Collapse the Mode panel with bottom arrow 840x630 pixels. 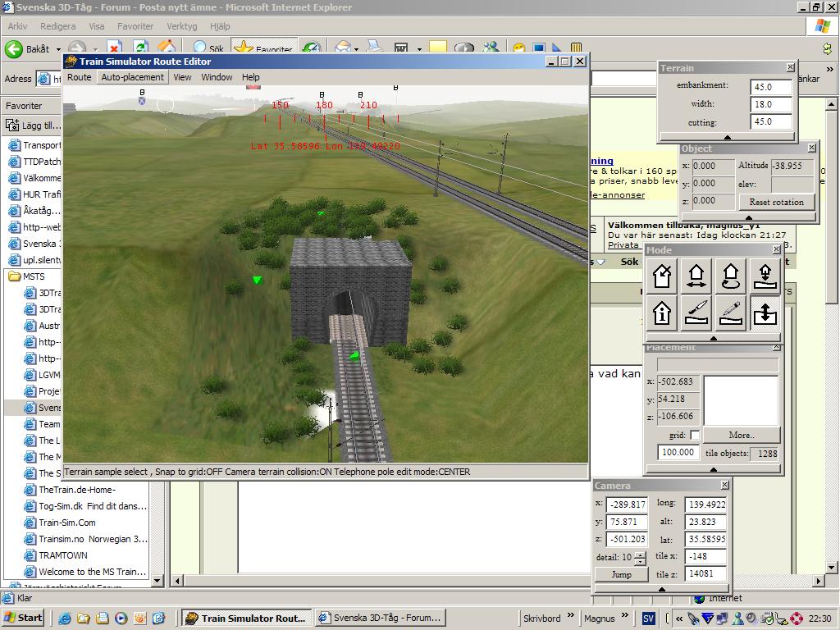(713, 338)
